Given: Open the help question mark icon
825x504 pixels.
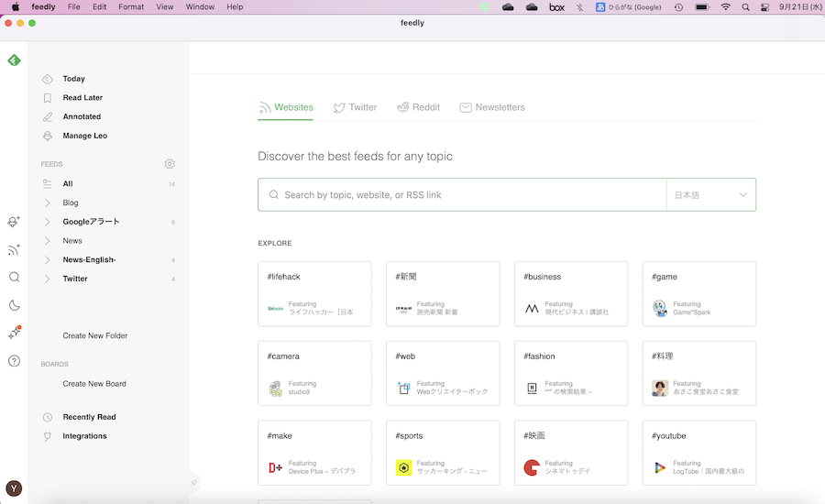Looking at the screenshot, I should [x=14, y=361].
